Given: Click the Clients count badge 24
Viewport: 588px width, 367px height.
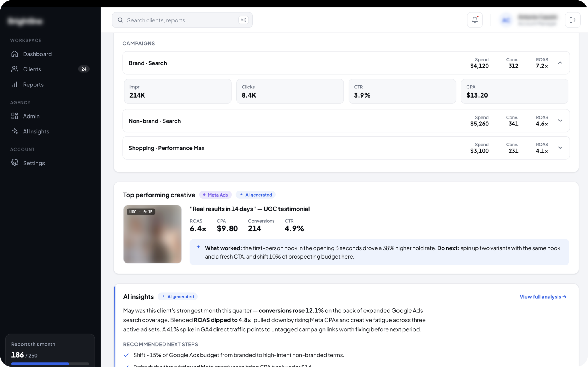Looking at the screenshot, I should pyautogui.click(x=84, y=69).
